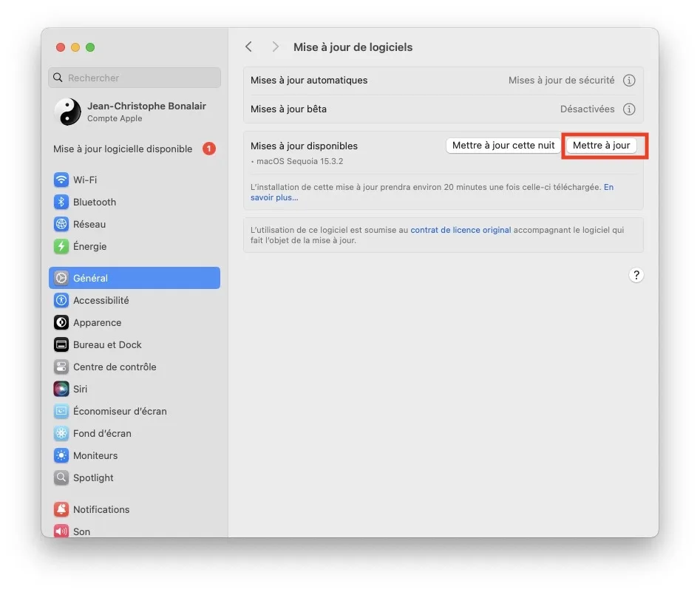
Task: Open Économiseur d'écran icon
Action: pyautogui.click(x=61, y=411)
